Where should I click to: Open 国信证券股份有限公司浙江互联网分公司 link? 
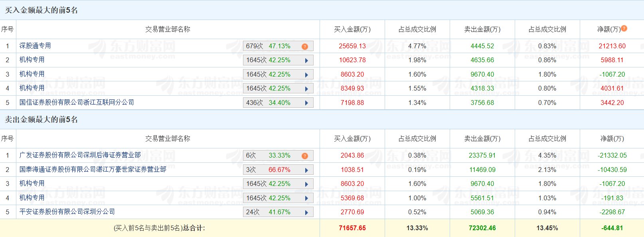[77, 103]
